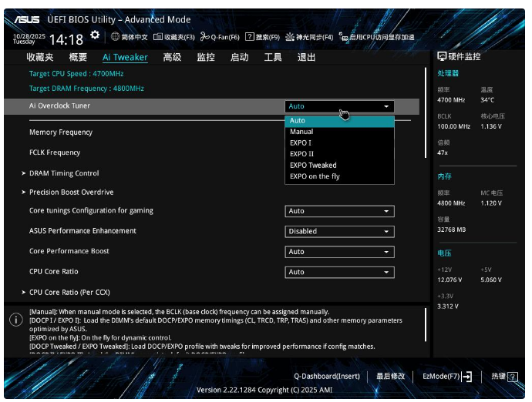The image size is (532, 402).
Task: Open the Q-Fan(F6) fan control
Action: coord(204,37)
